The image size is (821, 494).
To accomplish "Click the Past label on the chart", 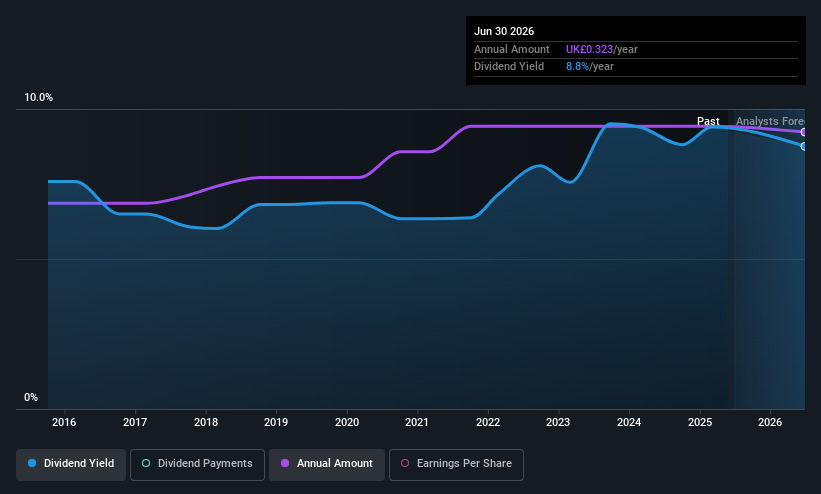I will tap(708, 121).
